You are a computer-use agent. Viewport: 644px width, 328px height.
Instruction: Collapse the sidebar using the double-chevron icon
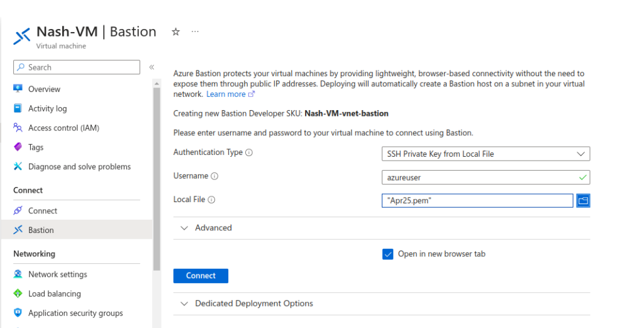[152, 67]
